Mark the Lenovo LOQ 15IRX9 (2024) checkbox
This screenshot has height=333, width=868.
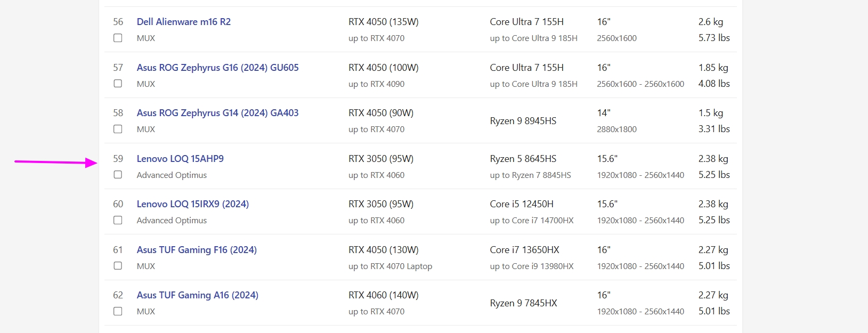coord(118,220)
